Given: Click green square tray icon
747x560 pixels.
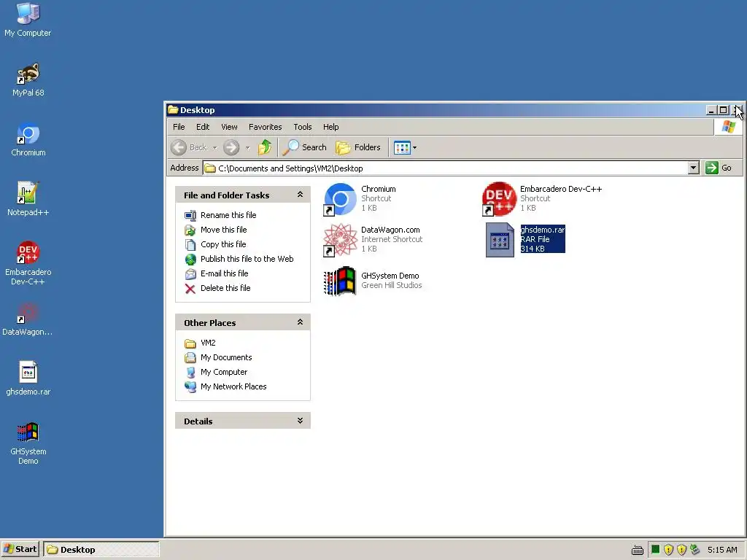Looking at the screenshot, I should (656, 550).
